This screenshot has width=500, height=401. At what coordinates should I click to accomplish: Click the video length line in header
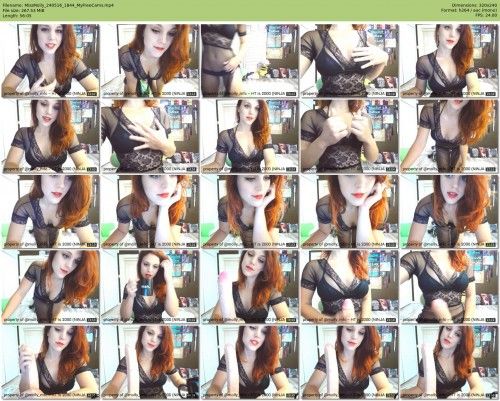[x=16, y=15]
